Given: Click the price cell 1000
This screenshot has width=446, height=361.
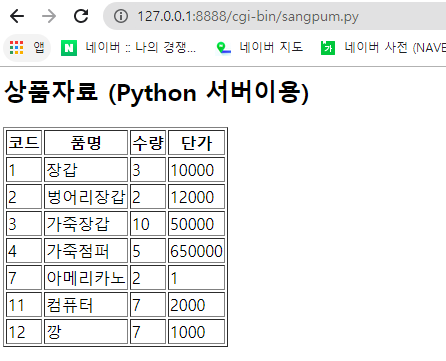Looking at the screenshot, I should 196,332.
